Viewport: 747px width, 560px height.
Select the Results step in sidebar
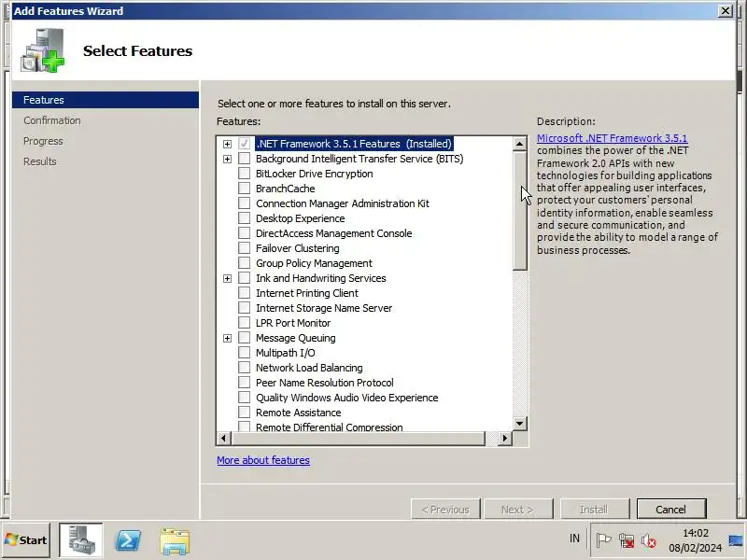tap(39, 161)
